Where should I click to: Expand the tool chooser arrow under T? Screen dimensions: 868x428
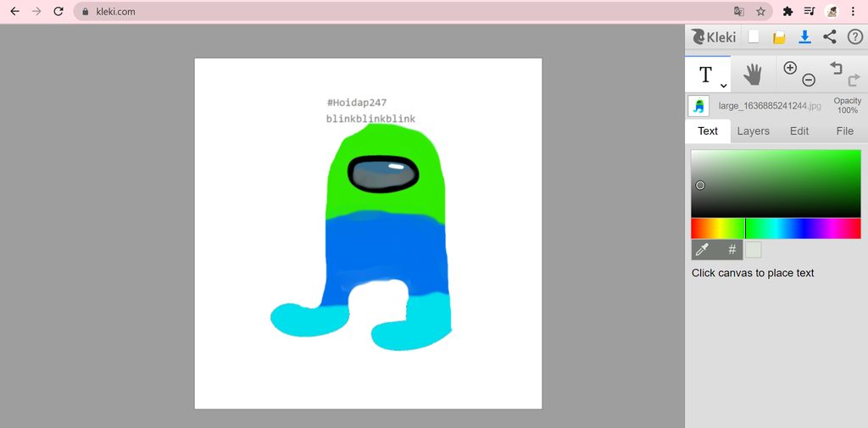click(724, 86)
